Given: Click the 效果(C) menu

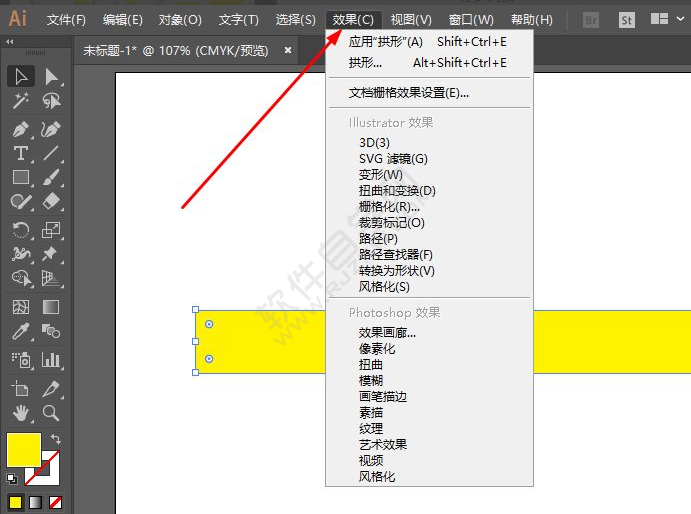Looking at the screenshot, I should pos(353,20).
